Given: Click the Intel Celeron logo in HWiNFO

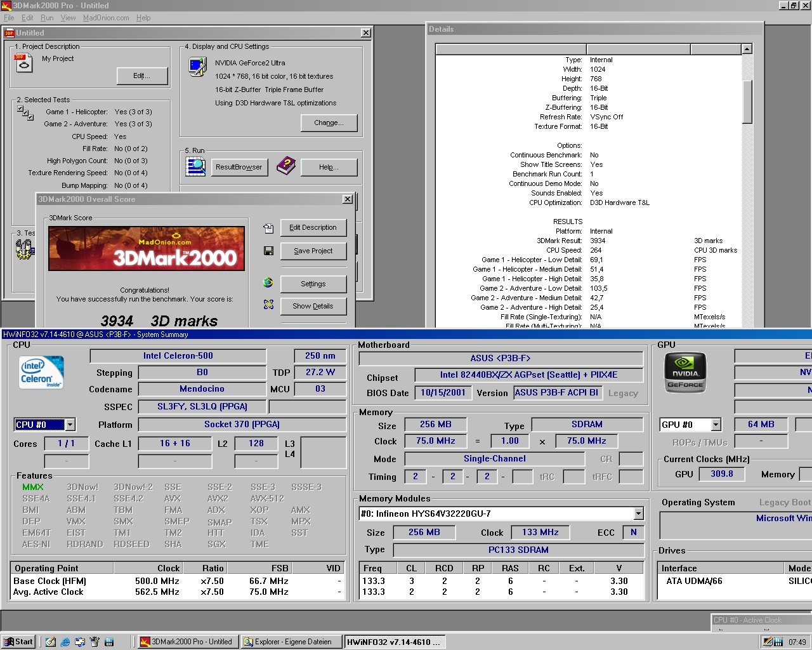Looking at the screenshot, I should click(x=42, y=372).
